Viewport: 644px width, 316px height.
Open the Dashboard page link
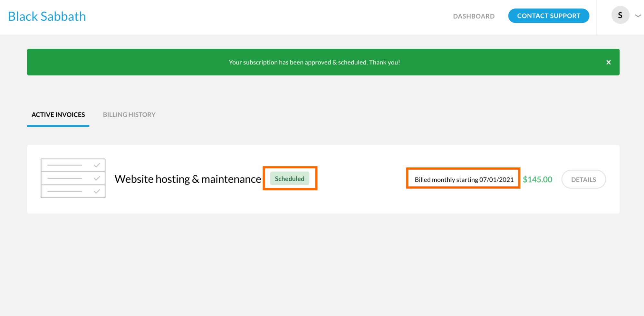tap(474, 16)
